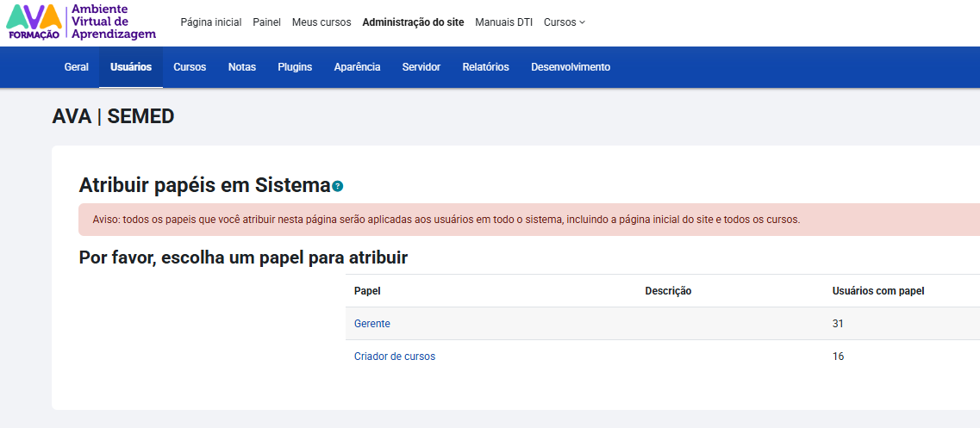Click the Descrição column header
This screenshot has width=980, height=428.
click(x=668, y=290)
